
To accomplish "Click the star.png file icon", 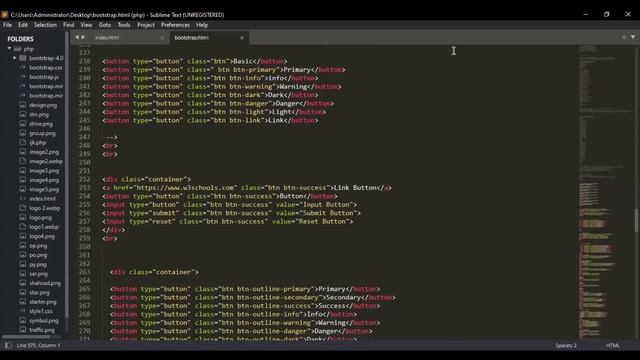I will (23, 293).
